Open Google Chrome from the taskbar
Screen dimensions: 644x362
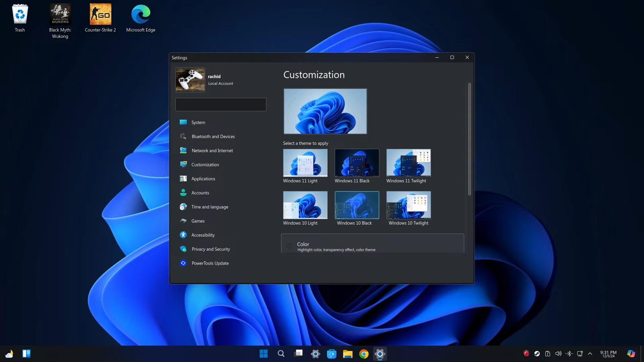point(364,354)
